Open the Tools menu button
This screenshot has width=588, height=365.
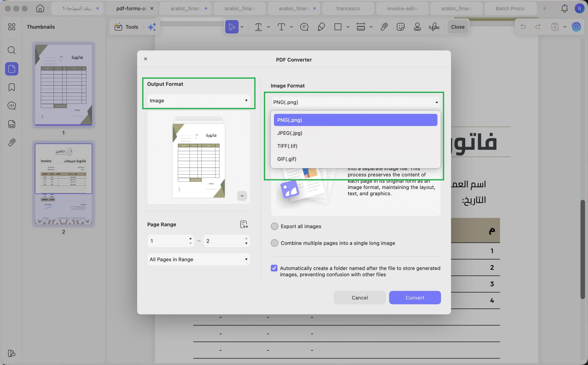click(126, 27)
